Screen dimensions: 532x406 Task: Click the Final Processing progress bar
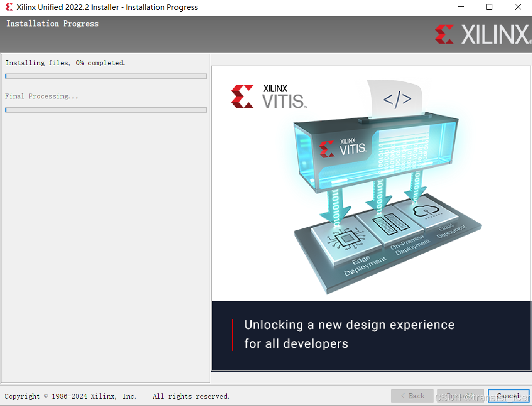pos(106,110)
